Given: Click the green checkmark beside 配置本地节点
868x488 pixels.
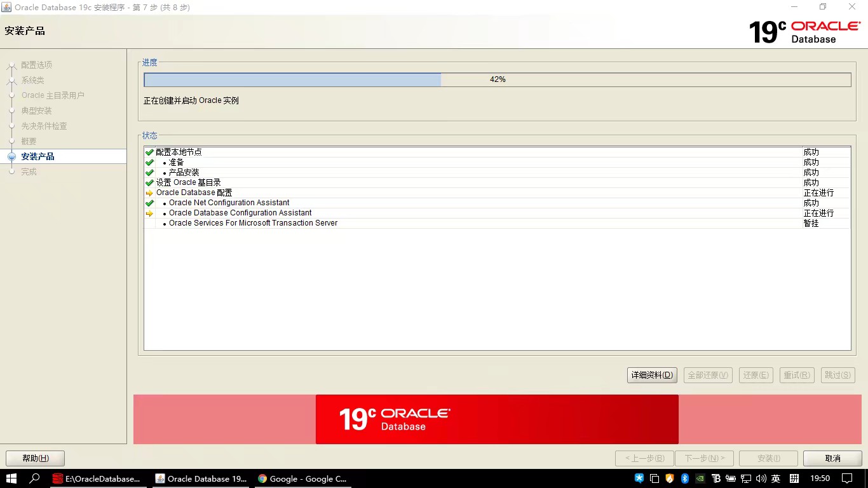Looking at the screenshot, I should point(149,152).
